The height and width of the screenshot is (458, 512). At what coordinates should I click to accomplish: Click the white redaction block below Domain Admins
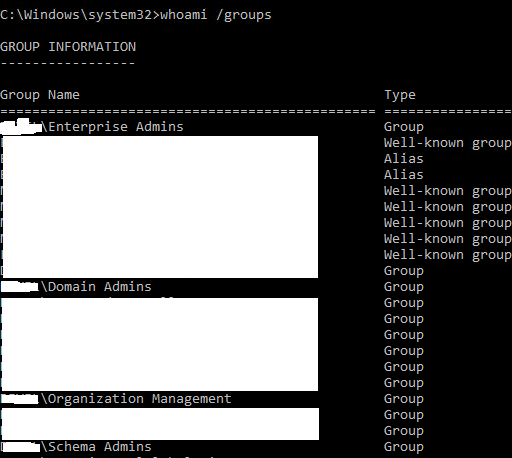tap(160, 344)
